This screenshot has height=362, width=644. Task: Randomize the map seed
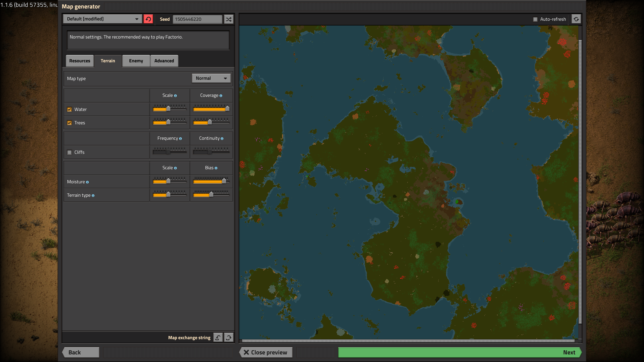click(228, 19)
